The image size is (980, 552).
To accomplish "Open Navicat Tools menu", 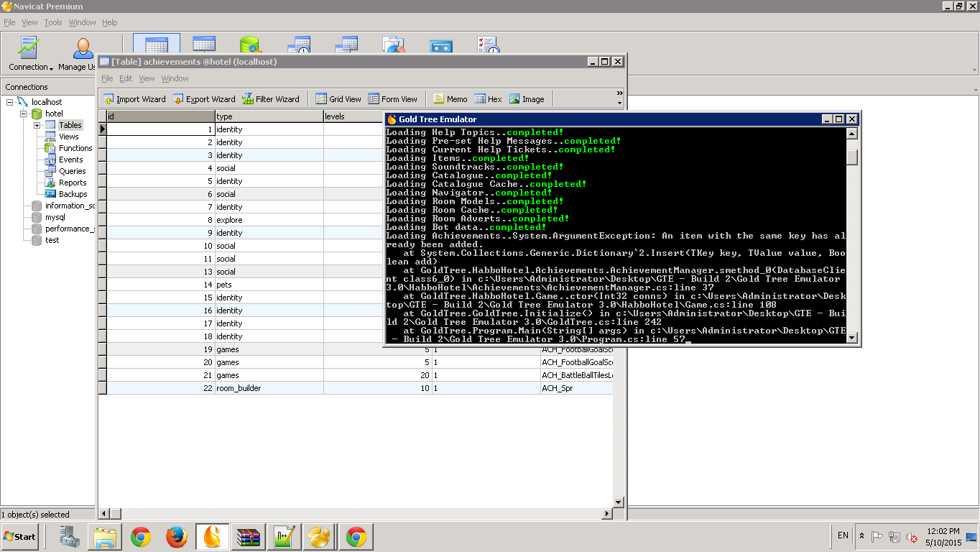I will click(53, 22).
